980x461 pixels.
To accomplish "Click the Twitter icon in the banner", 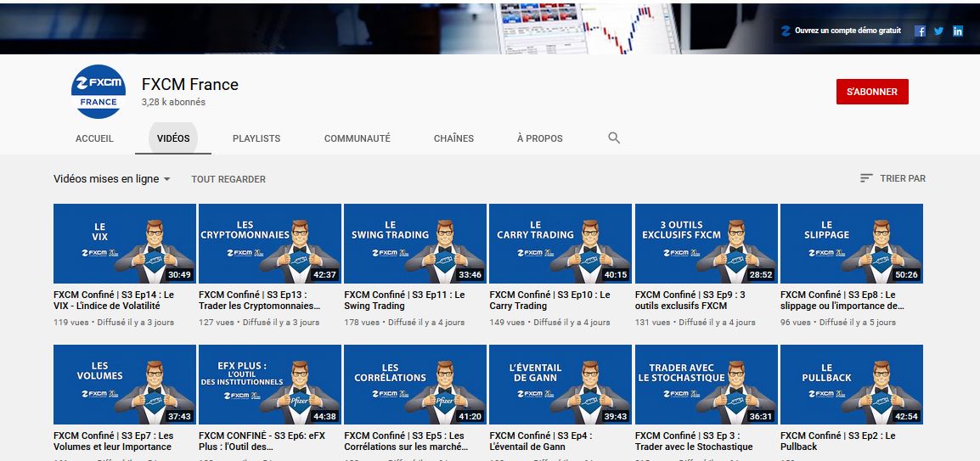I will [x=938, y=31].
